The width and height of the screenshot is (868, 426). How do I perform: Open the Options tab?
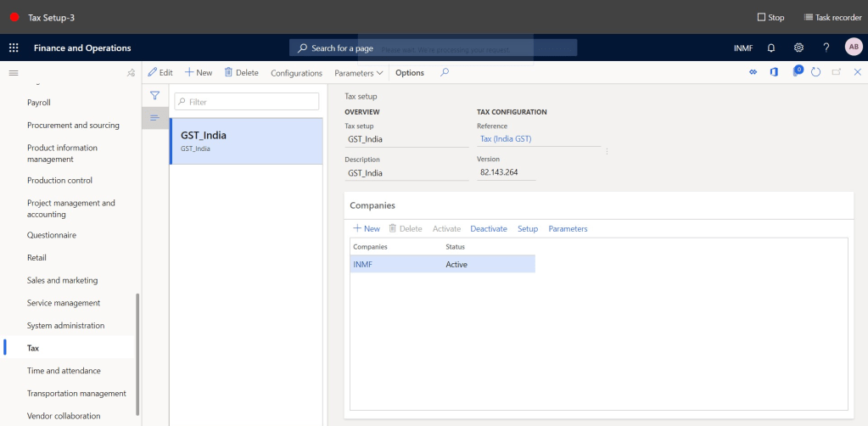click(x=410, y=73)
